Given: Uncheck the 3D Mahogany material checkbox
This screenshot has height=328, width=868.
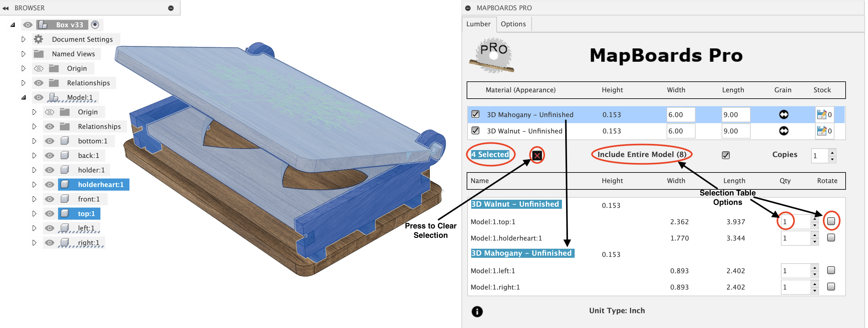Looking at the screenshot, I should tap(475, 114).
